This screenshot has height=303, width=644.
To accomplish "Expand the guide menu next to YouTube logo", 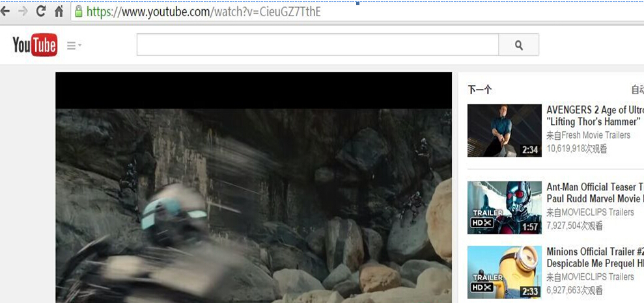I will (74, 46).
